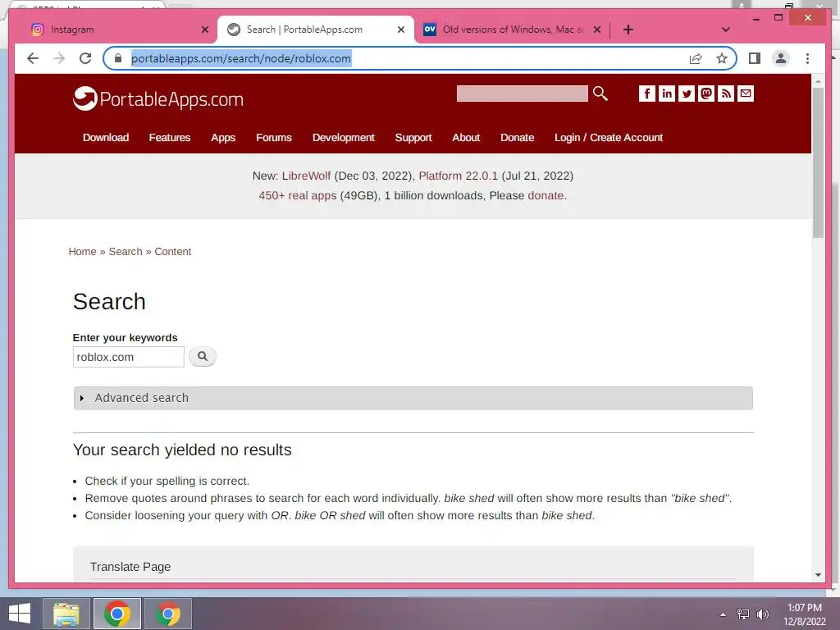Click the browser forward arrow
This screenshot has width=840, height=630.
click(59, 58)
